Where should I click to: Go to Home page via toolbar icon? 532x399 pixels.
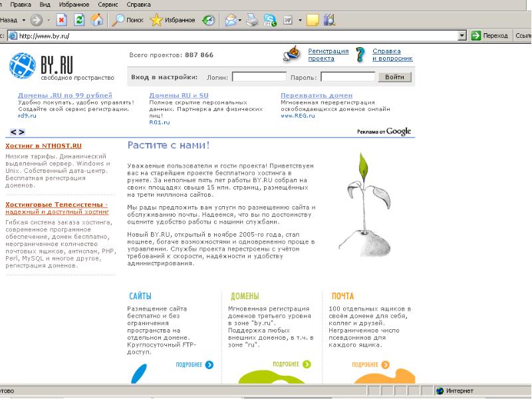pos(97,20)
